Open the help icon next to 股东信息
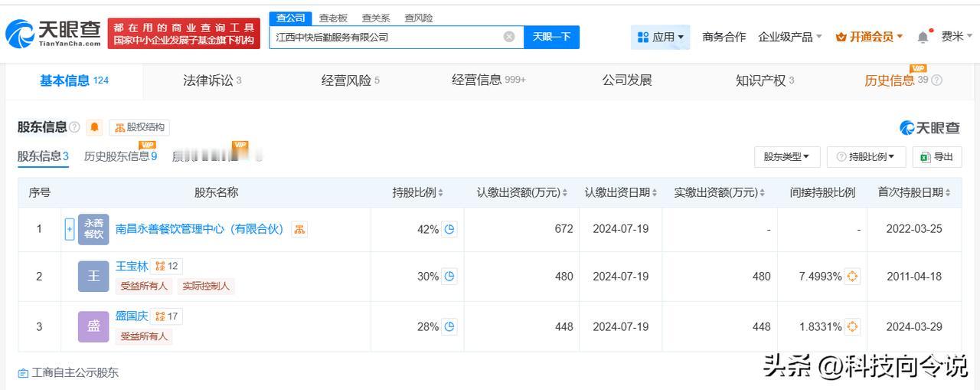Viewport: 980px width, 390px height. 74,127
